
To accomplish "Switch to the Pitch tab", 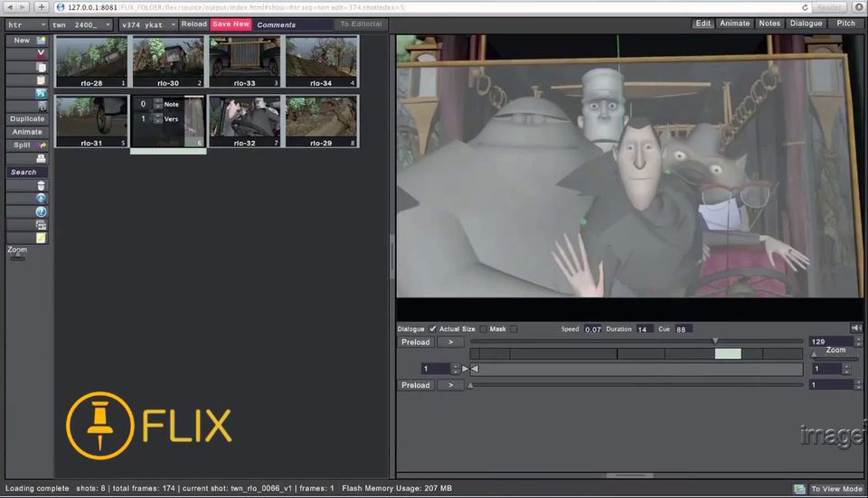I will (845, 23).
